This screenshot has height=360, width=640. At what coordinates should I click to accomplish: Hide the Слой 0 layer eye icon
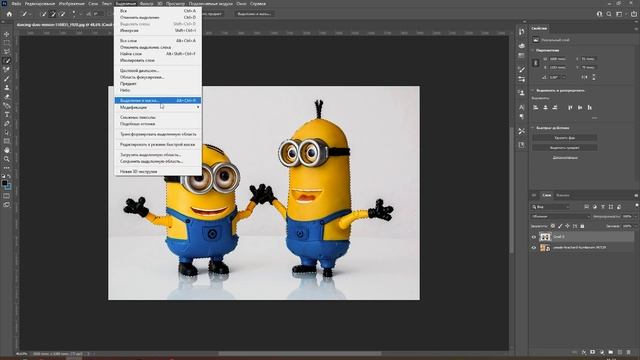pyautogui.click(x=533, y=237)
